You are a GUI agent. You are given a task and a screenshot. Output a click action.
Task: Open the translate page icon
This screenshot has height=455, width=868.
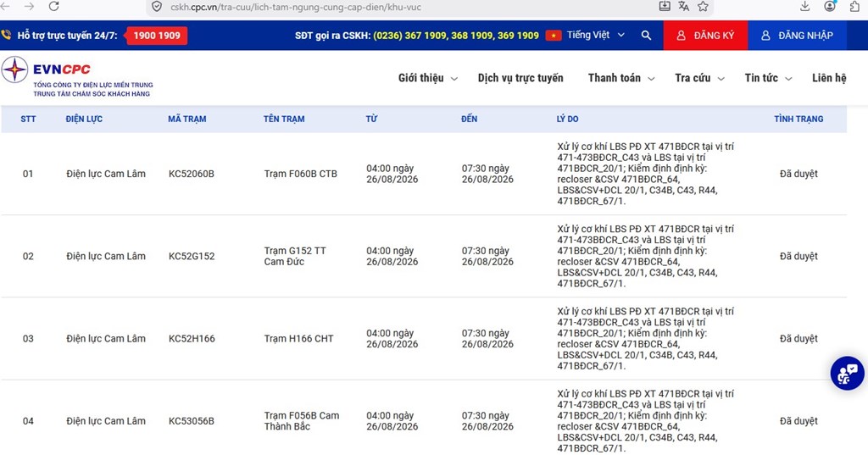684,6
